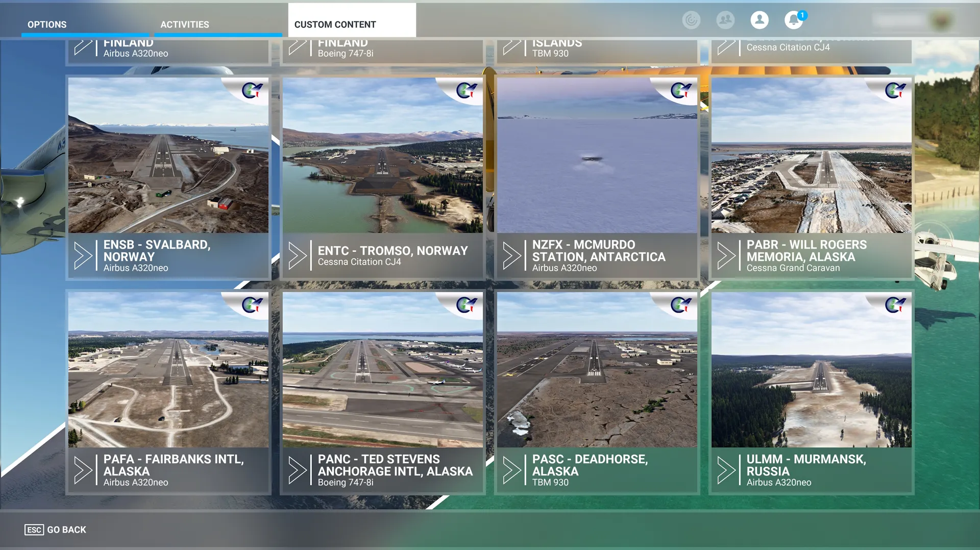Open the friends group icon
Image resolution: width=980 pixels, height=550 pixels.
[x=725, y=20]
